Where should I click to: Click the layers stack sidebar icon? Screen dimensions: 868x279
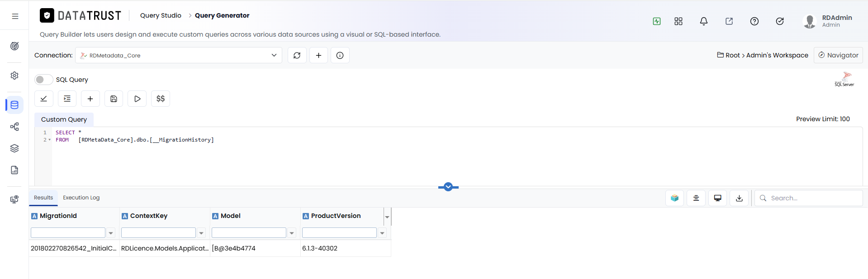pos(14,148)
